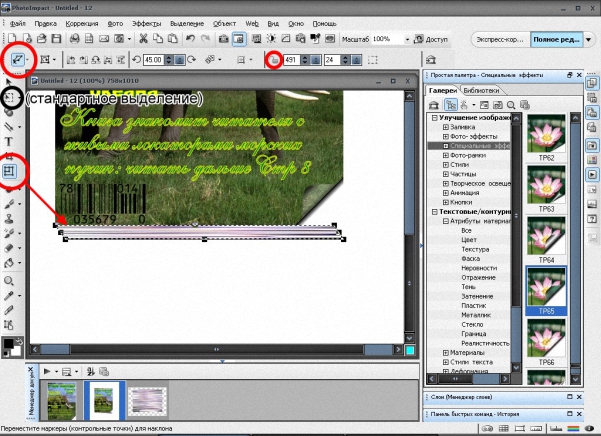Image resolution: width=601 pixels, height=436 pixels.
Task: Click the search magnifier icon in gallery palette
Action: 511,105
